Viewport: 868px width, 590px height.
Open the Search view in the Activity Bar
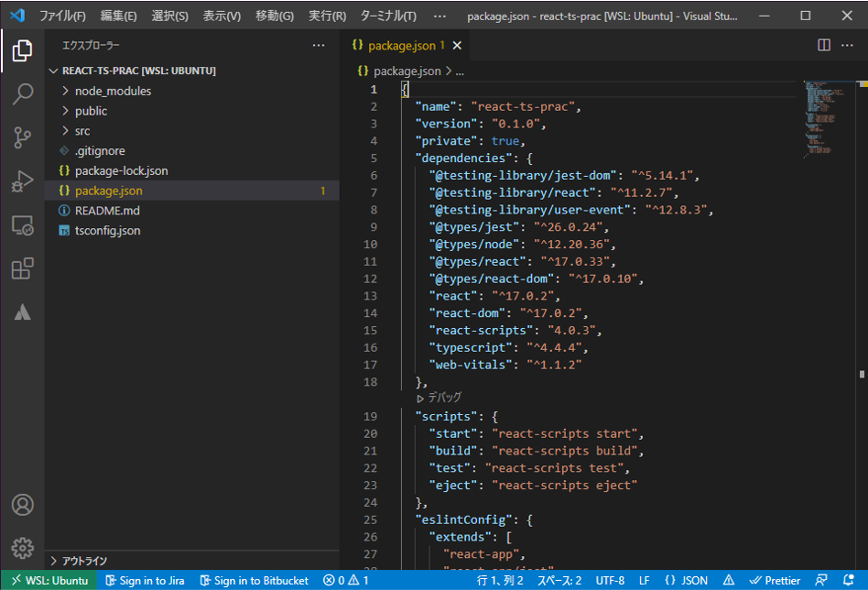(x=22, y=94)
